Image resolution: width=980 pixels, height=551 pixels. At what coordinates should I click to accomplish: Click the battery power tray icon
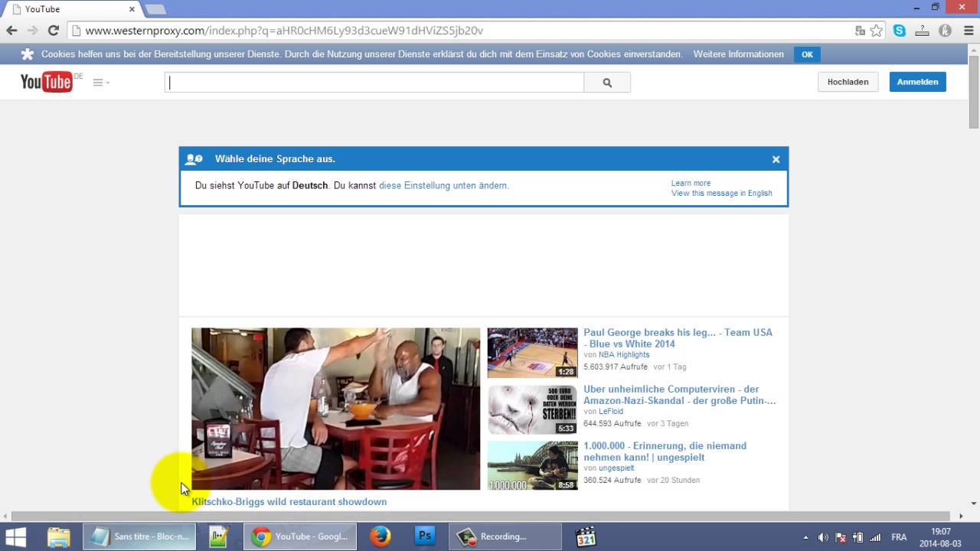coord(858,537)
